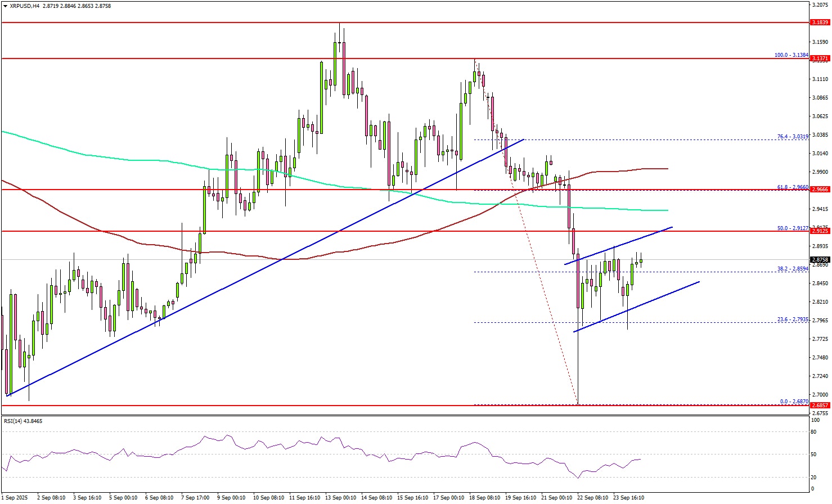
Task: Select the Fibonacci 100.0 - 3.1384 label
Action: [791, 55]
